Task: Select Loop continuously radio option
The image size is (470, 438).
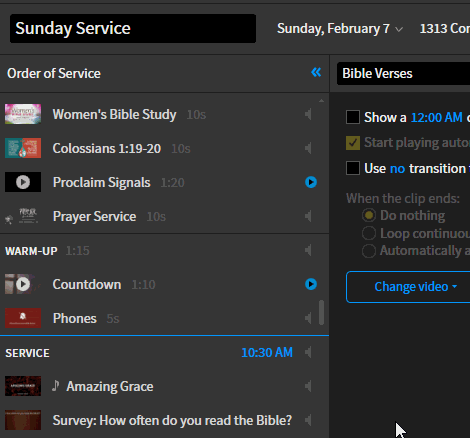Action: [369, 233]
